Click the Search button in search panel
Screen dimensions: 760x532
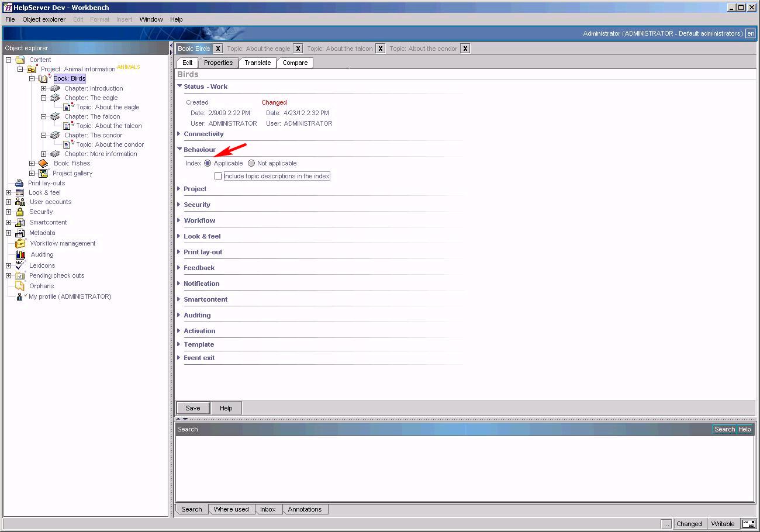click(724, 429)
